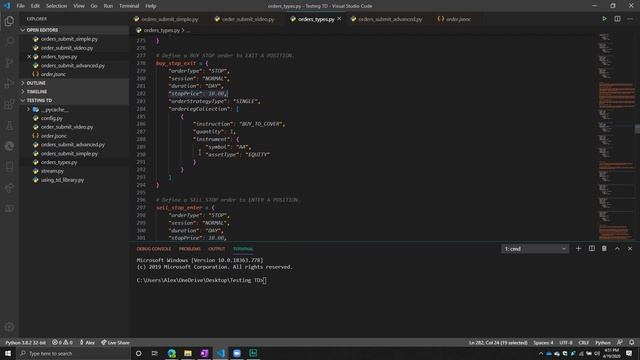The width and height of the screenshot is (640, 360).
Task: Select Python 3.8.2 32-bit interpreter in status bar
Action: click(25, 342)
